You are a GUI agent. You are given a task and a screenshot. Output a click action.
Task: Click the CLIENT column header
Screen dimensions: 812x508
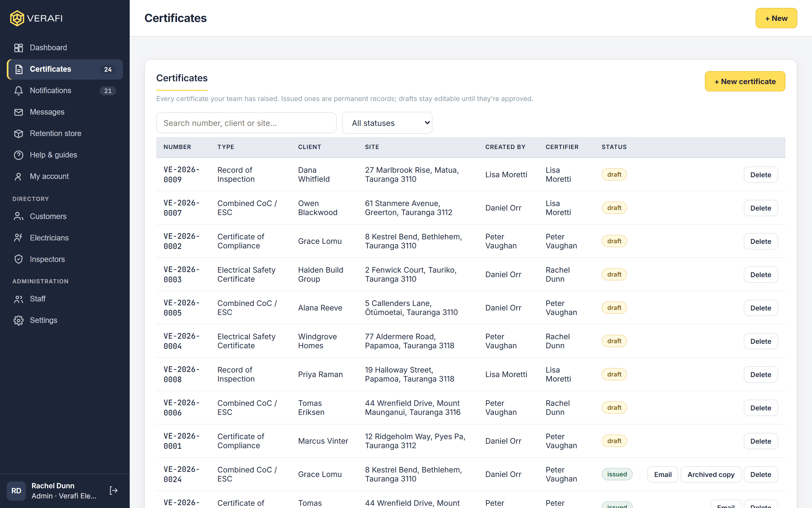[x=309, y=147]
